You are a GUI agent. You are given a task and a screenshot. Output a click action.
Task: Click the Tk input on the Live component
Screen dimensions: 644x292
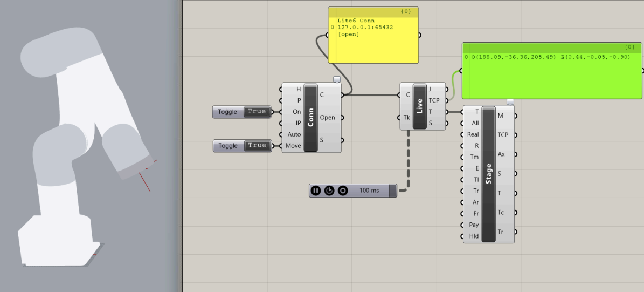click(x=406, y=118)
